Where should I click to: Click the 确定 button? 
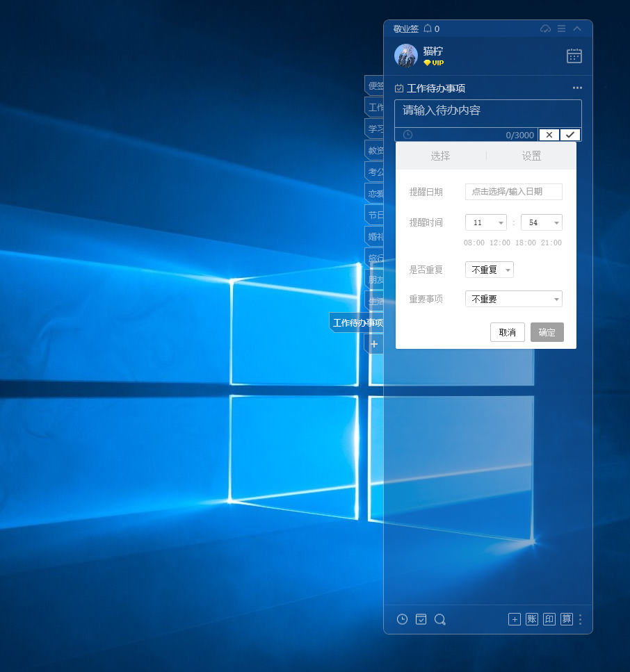coord(547,332)
